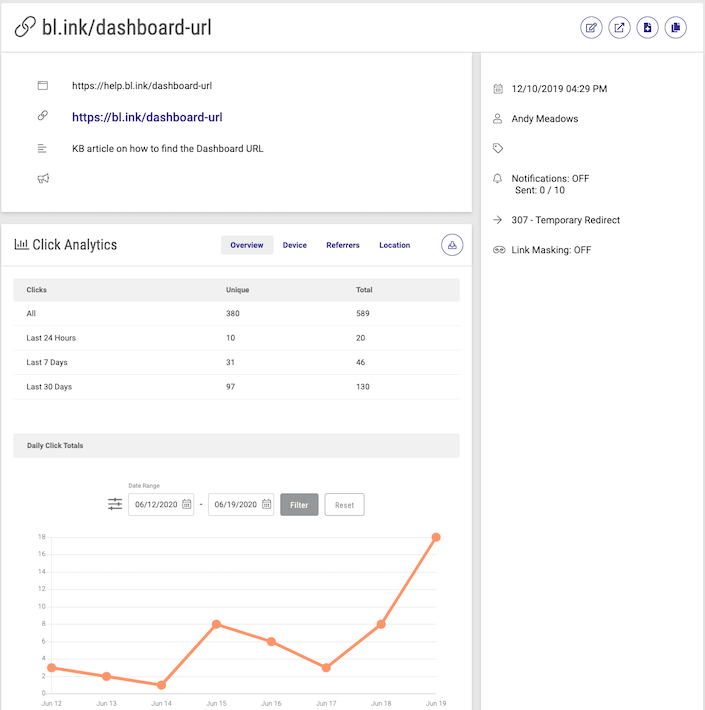Click the long URL https://help.bl.ink/dashboard-url

point(142,86)
